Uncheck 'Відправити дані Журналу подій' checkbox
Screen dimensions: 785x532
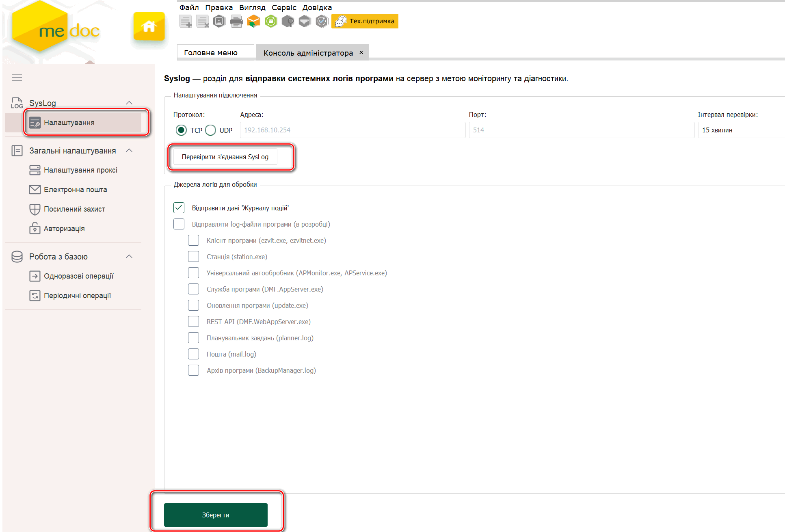point(179,208)
